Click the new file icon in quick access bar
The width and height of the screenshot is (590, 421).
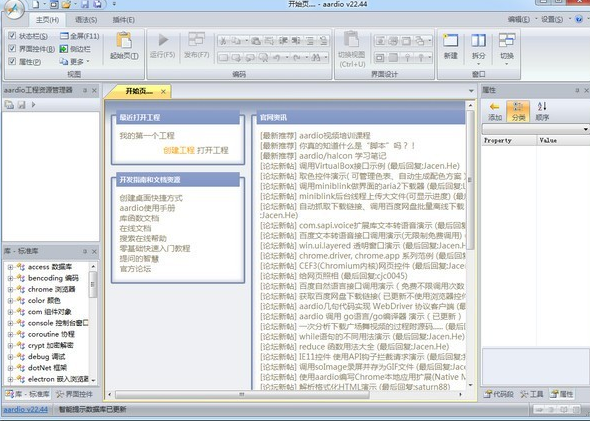35,4
